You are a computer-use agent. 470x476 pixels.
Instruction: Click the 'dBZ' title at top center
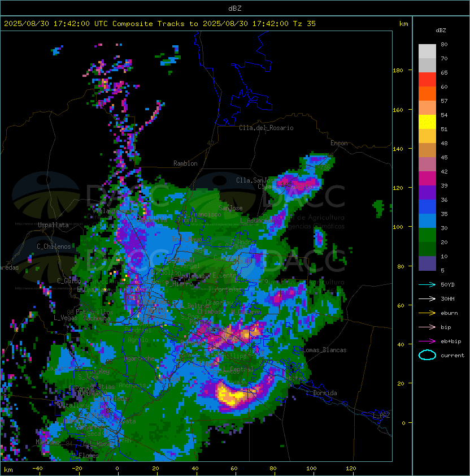click(235, 8)
